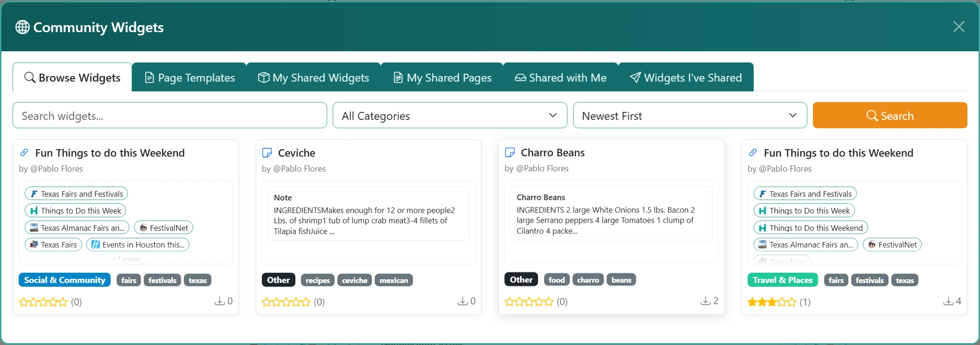Click the fairs tag on the first card

tap(129, 280)
